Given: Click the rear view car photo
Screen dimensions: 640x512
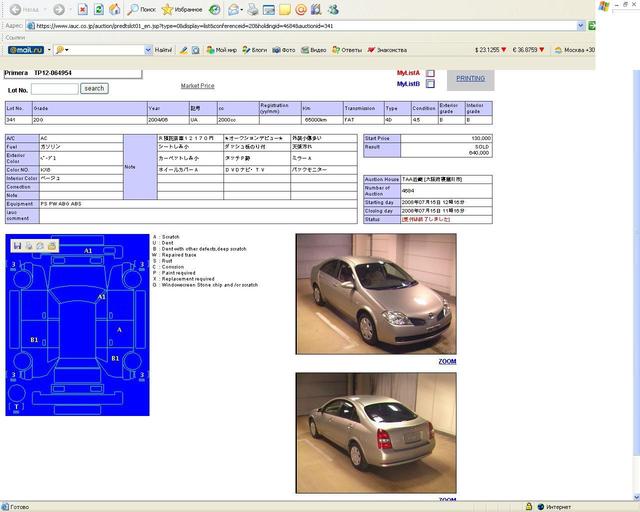Looking at the screenshot, I should (x=376, y=433).
